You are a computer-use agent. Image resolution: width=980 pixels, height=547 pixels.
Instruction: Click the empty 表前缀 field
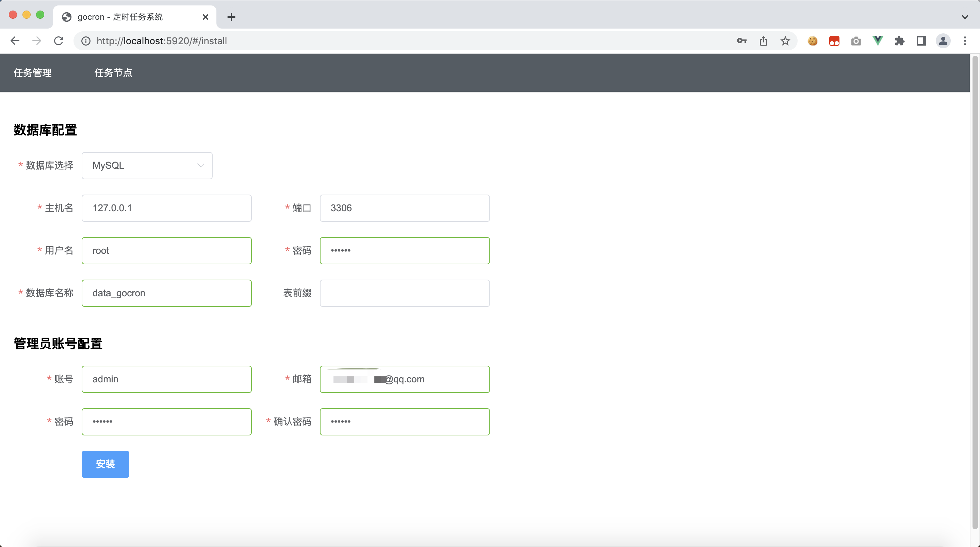(x=404, y=293)
